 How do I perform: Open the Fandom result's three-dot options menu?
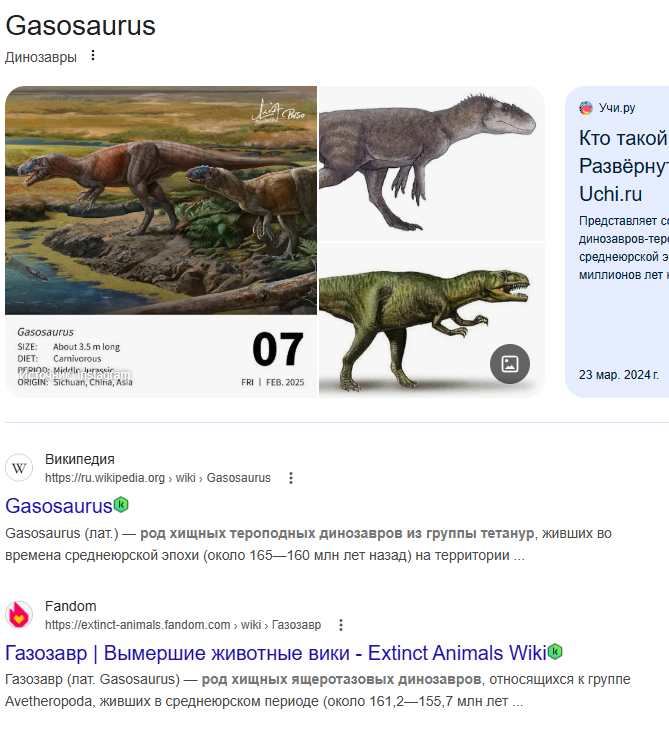pos(341,625)
